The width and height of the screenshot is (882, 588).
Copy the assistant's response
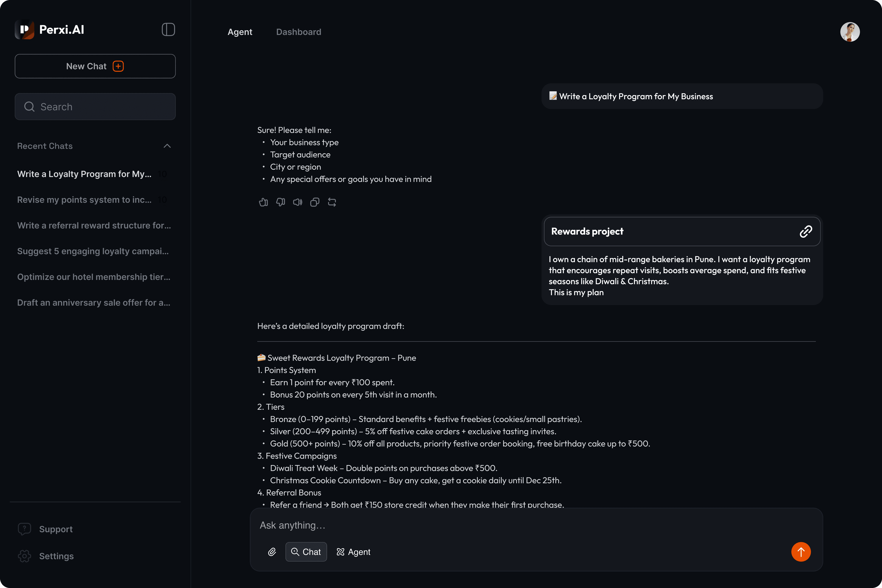point(315,202)
